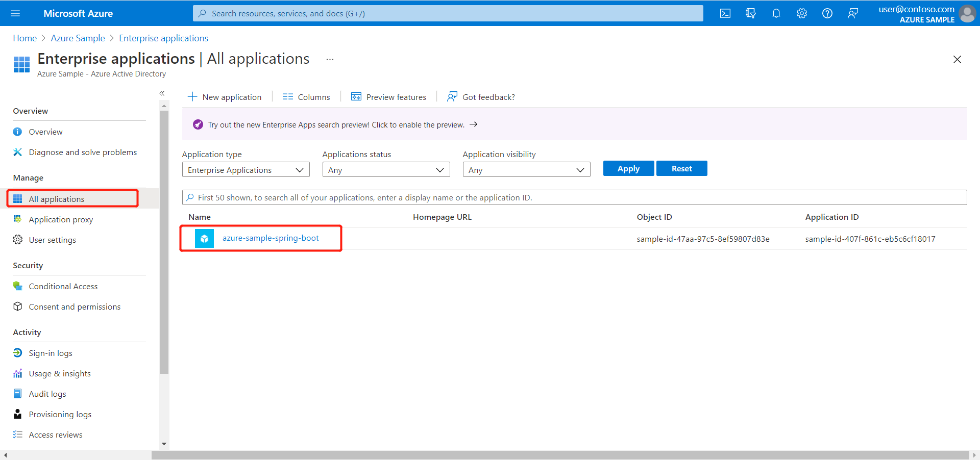Open the azure-sample-spring-boot application link
The image size is (980, 460).
271,238
